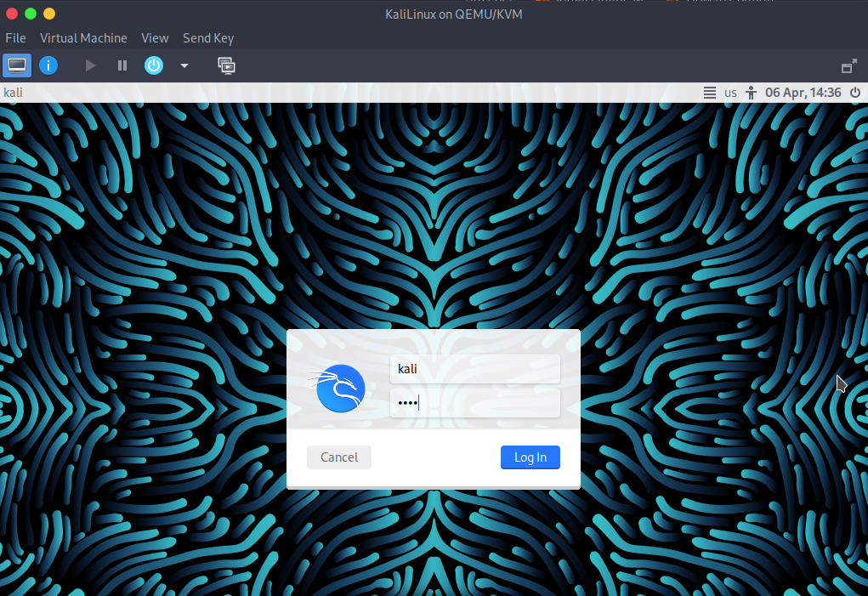
Task: Open the session menu icon in panel
Action: click(x=710, y=93)
